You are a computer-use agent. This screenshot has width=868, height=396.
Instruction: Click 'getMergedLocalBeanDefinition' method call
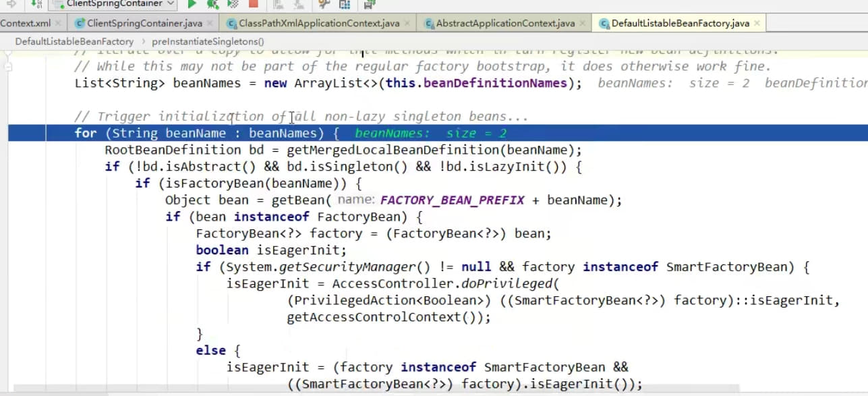pyautogui.click(x=395, y=150)
